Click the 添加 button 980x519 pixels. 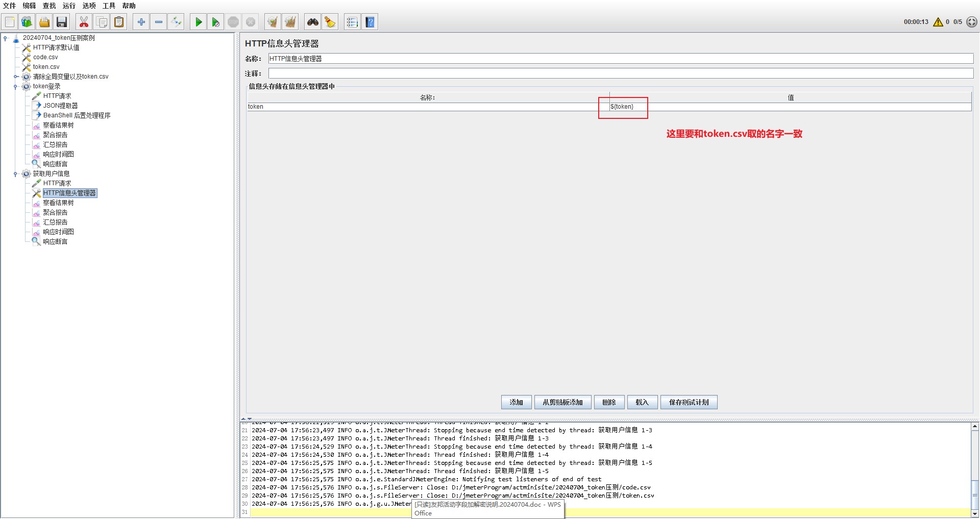coord(516,402)
